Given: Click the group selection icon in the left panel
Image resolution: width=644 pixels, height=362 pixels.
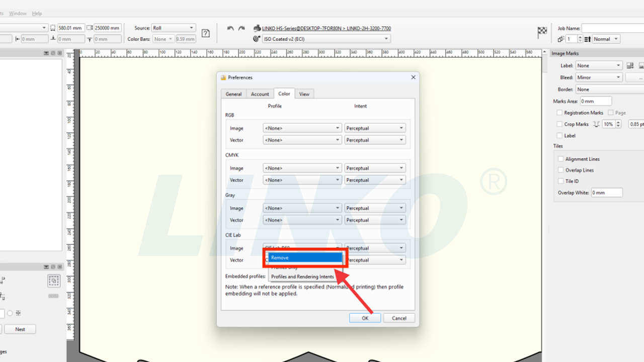Looking at the screenshot, I should click(x=54, y=281).
